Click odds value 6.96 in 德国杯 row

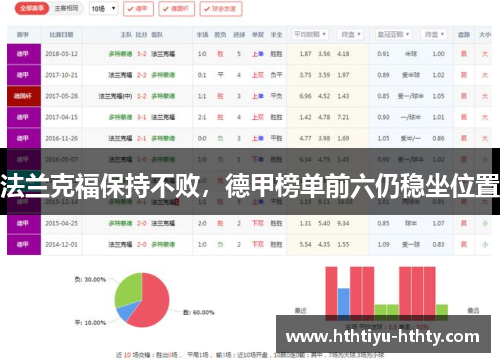[305, 96]
